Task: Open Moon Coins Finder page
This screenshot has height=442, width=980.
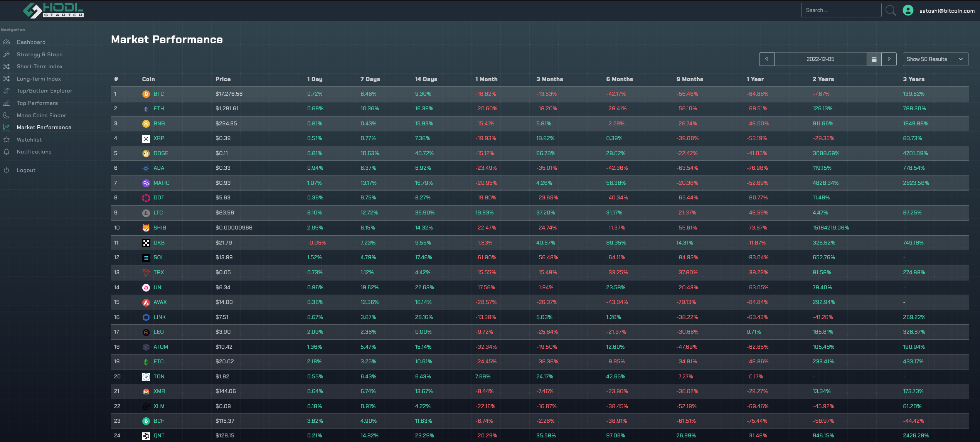Action: pyautogui.click(x=41, y=115)
